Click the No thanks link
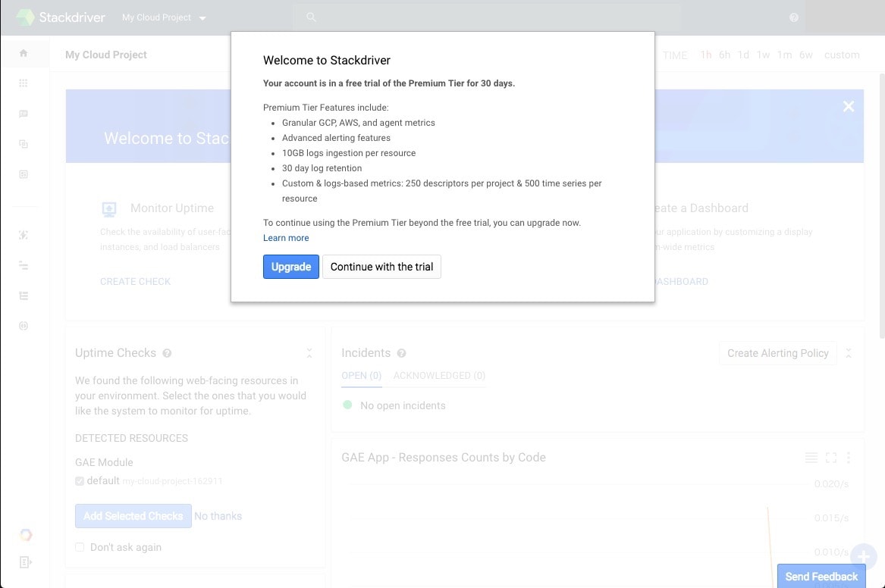 [218, 516]
